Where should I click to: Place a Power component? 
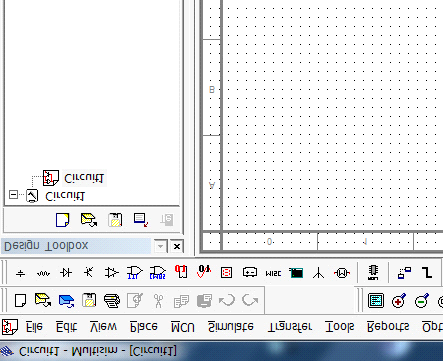point(250,273)
